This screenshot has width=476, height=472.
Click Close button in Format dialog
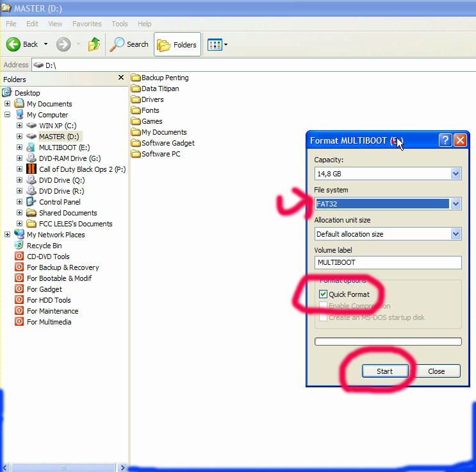(436, 371)
